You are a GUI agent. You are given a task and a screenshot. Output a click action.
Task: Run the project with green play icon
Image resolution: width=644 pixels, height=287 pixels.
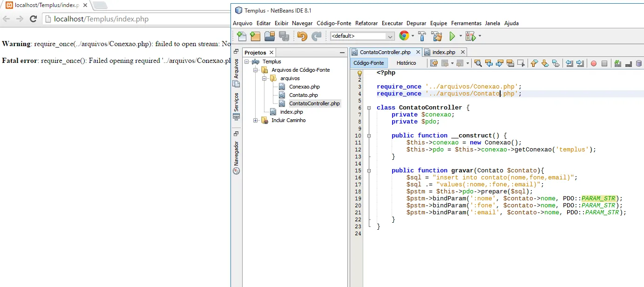452,36
